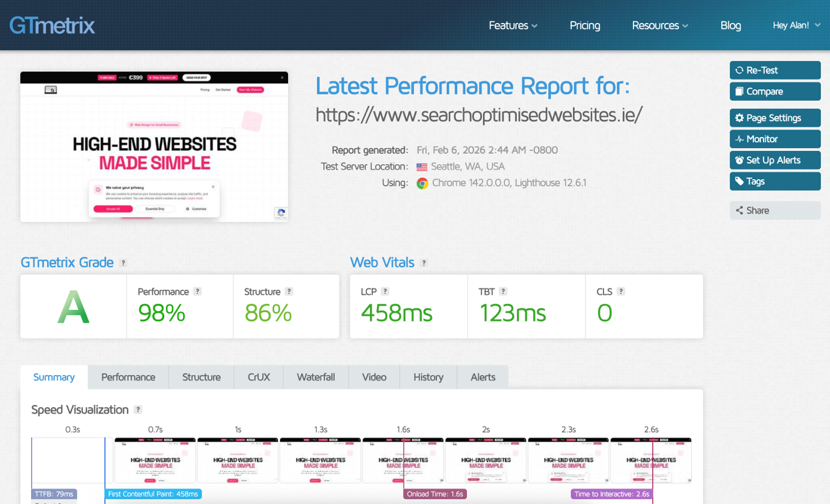
Task: Open Page Settings via the gear icon
Action: [740, 118]
